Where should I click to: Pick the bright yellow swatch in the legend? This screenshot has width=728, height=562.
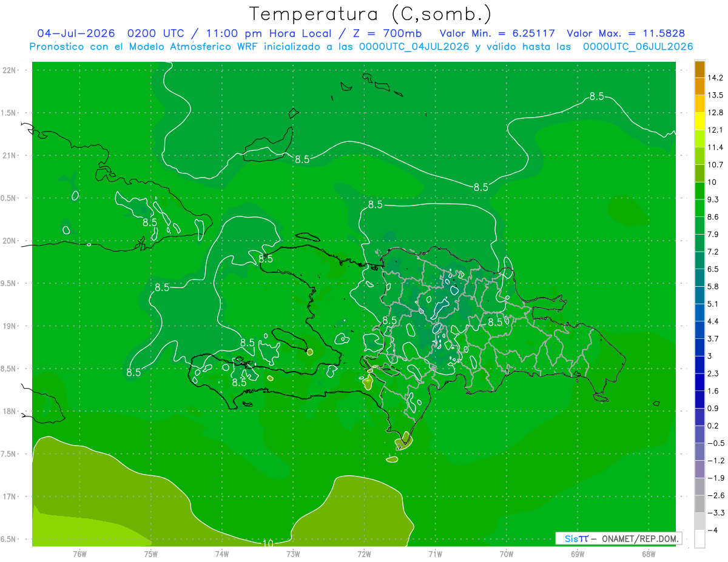click(x=699, y=121)
